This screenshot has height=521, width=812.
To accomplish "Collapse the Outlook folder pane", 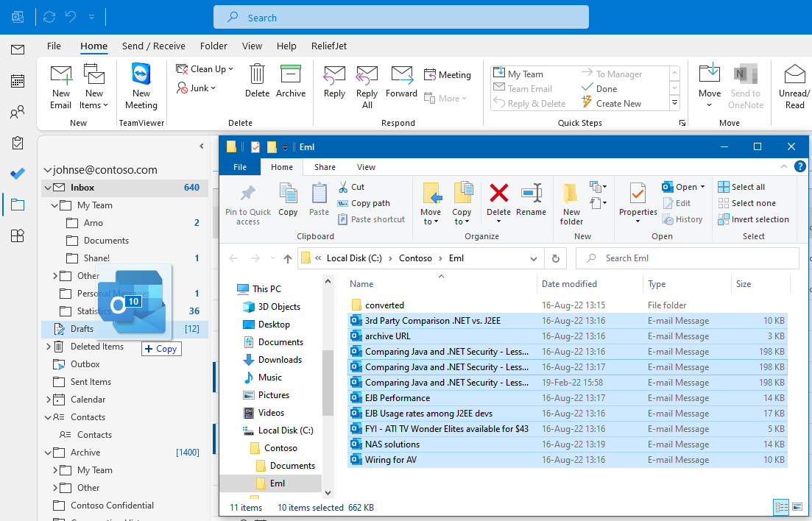I will (x=202, y=146).
